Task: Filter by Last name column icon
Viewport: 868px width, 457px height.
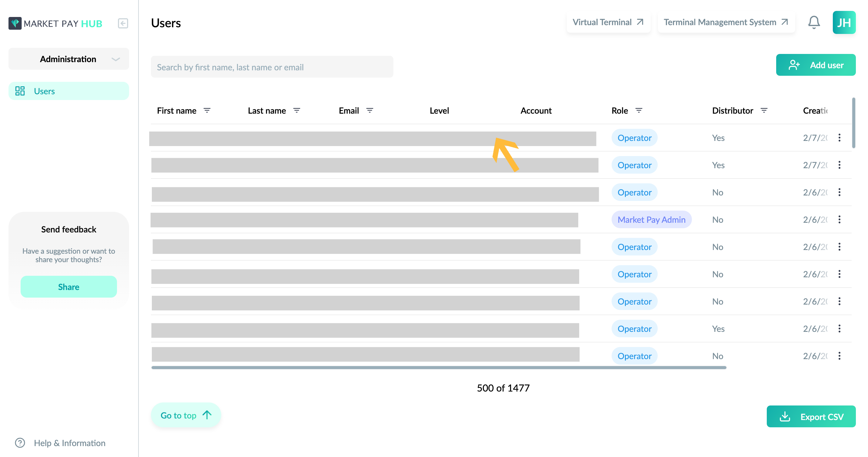Action: tap(296, 111)
